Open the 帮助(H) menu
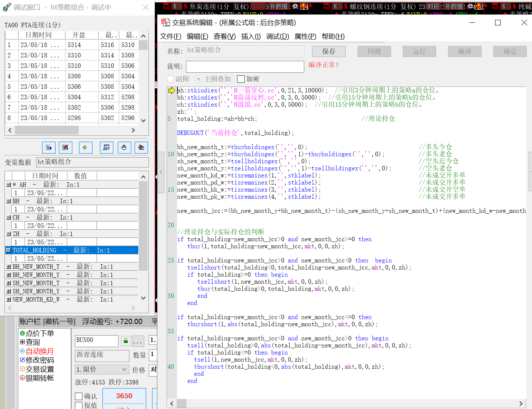Screen dimensions: 532x409 click(333, 37)
